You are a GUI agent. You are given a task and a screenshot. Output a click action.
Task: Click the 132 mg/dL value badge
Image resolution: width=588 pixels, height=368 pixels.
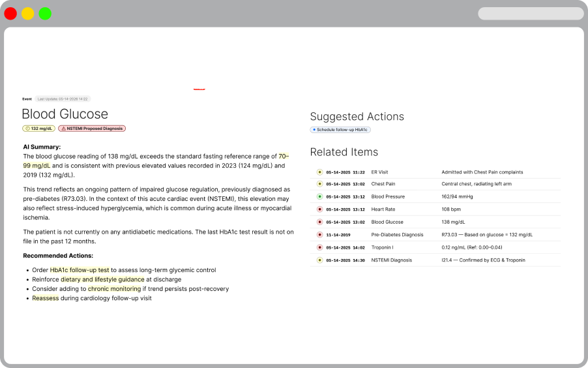click(x=39, y=129)
